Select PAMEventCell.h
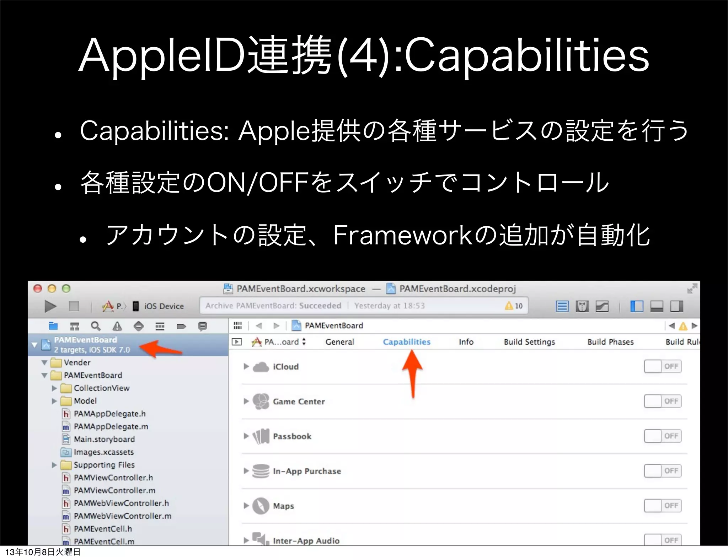 pyautogui.click(x=97, y=529)
